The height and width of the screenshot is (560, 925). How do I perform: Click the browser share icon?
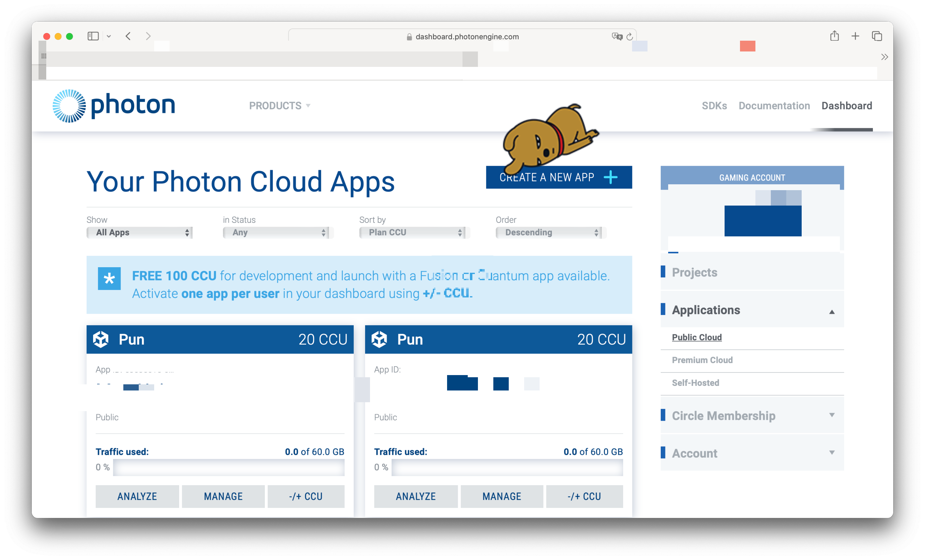tap(834, 36)
